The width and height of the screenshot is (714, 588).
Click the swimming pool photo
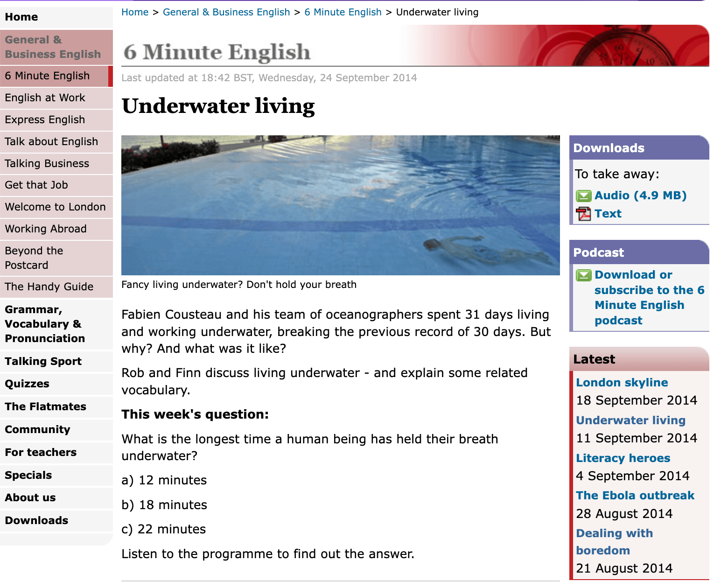340,204
